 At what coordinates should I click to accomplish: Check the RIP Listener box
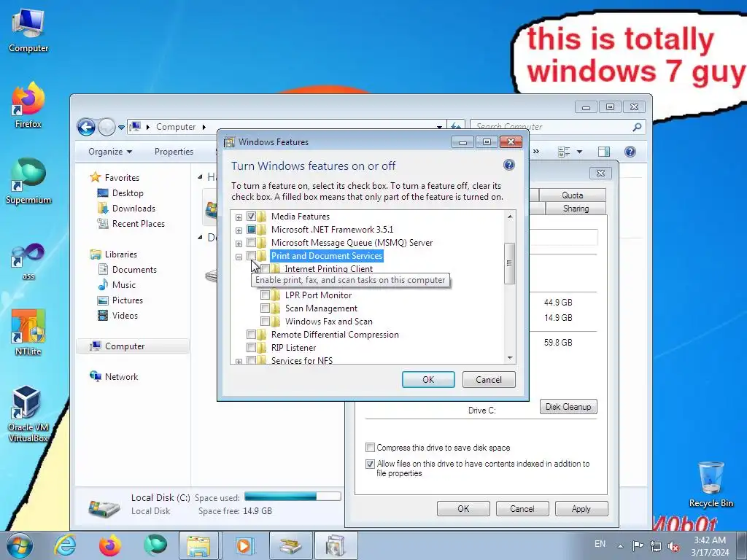point(251,348)
